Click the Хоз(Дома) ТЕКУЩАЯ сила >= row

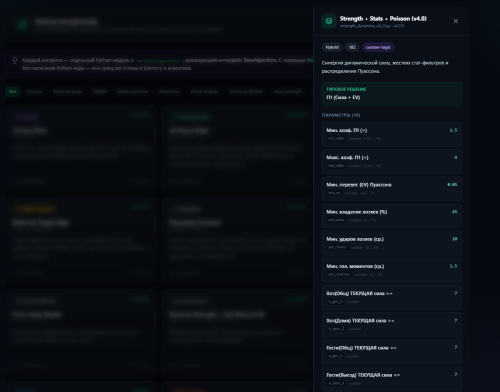pos(392,325)
